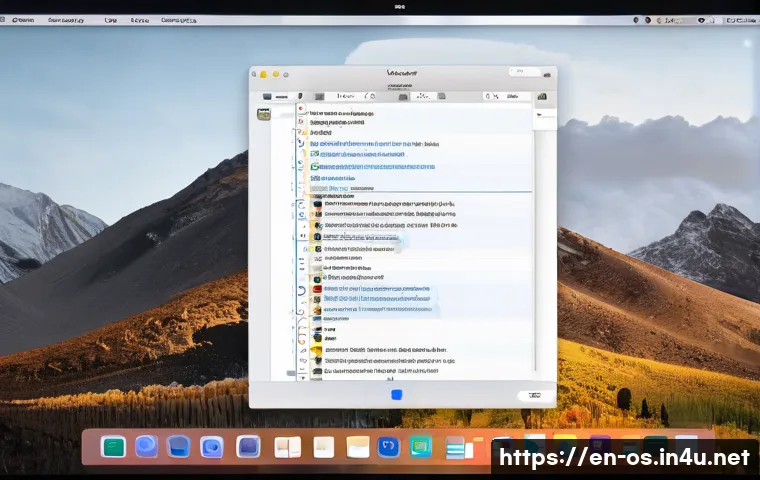The width and height of the screenshot is (760, 480).
Task: Click the white document icon in the dock
Action: pyautogui.click(x=323, y=447)
